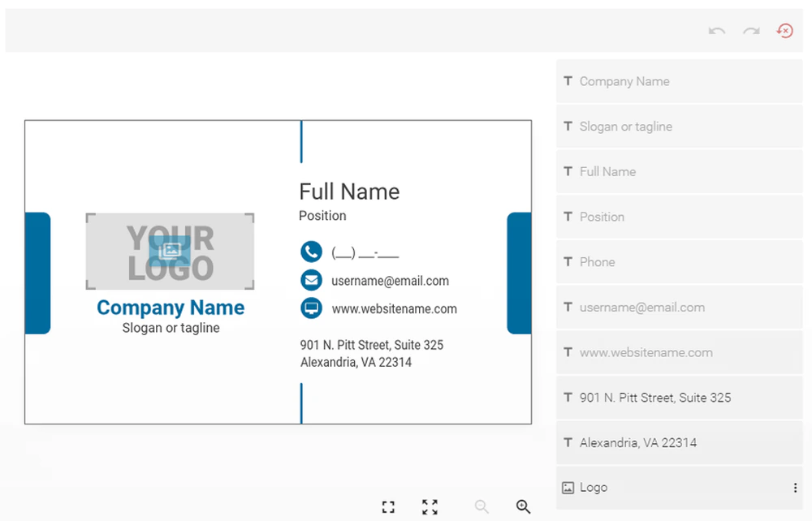Open the Logo row three-dot menu
The height and width of the screenshot is (521, 812).
[796, 488]
